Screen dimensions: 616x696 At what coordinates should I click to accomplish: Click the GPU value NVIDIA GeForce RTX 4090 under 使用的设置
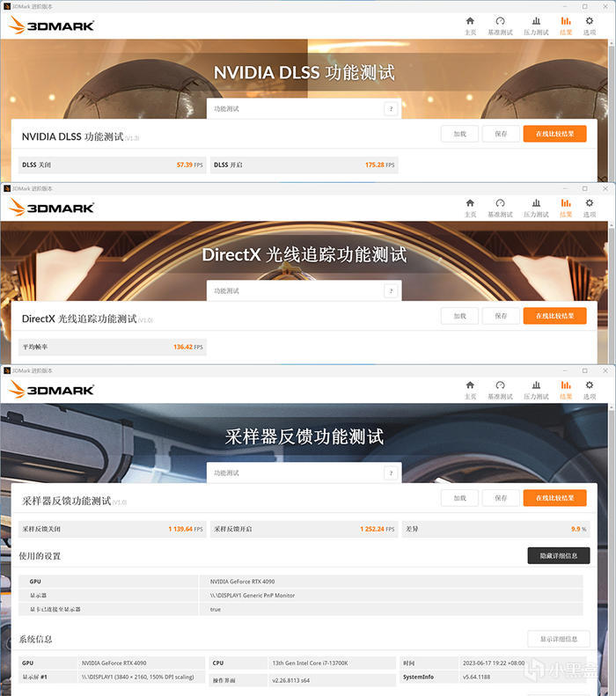(x=242, y=582)
